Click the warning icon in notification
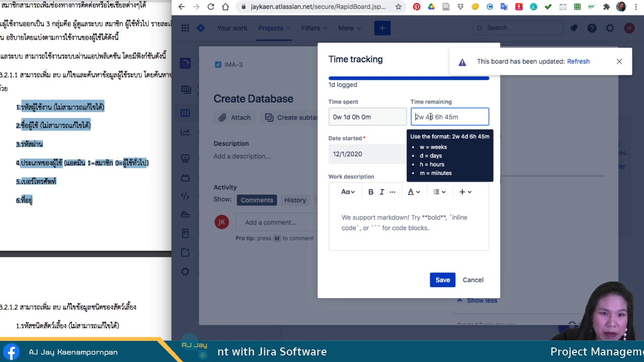The height and width of the screenshot is (362, 644). [462, 62]
